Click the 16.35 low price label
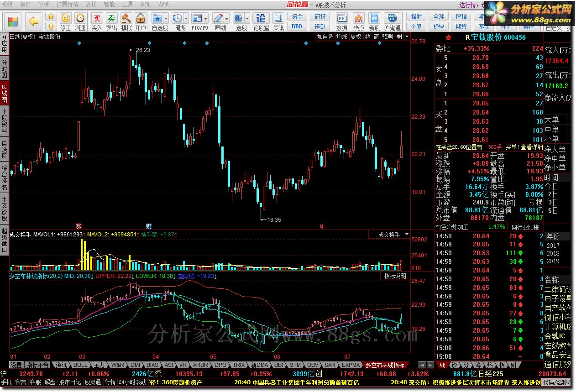 pyautogui.click(x=274, y=220)
